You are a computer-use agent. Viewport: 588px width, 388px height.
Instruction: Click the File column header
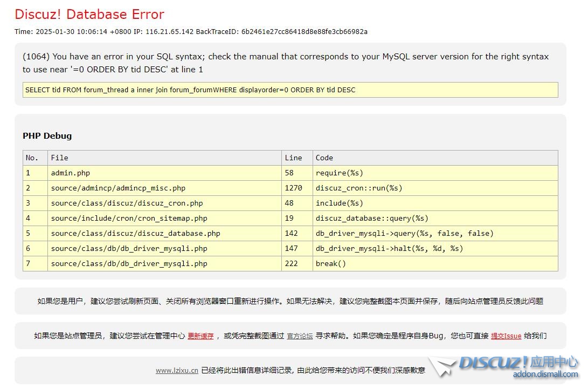click(164, 158)
